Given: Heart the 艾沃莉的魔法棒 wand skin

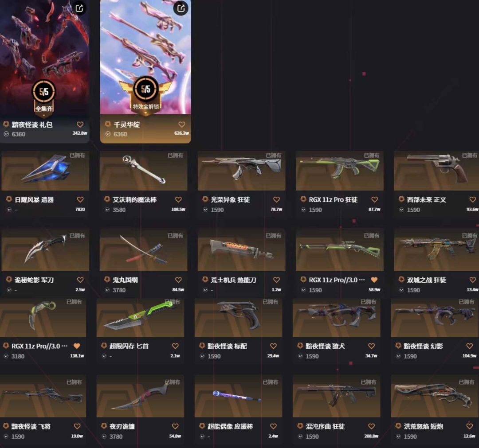Looking at the screenshot, I should (178, 199).
